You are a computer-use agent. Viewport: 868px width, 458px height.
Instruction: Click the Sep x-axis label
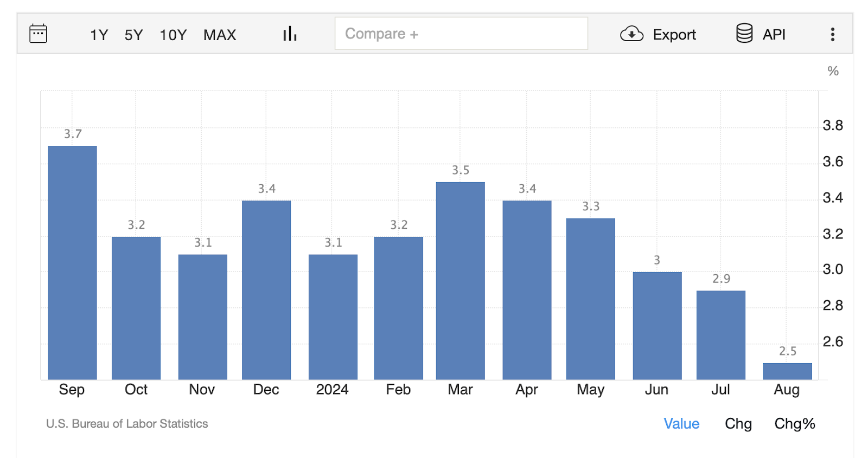click(x=72, y=390)
